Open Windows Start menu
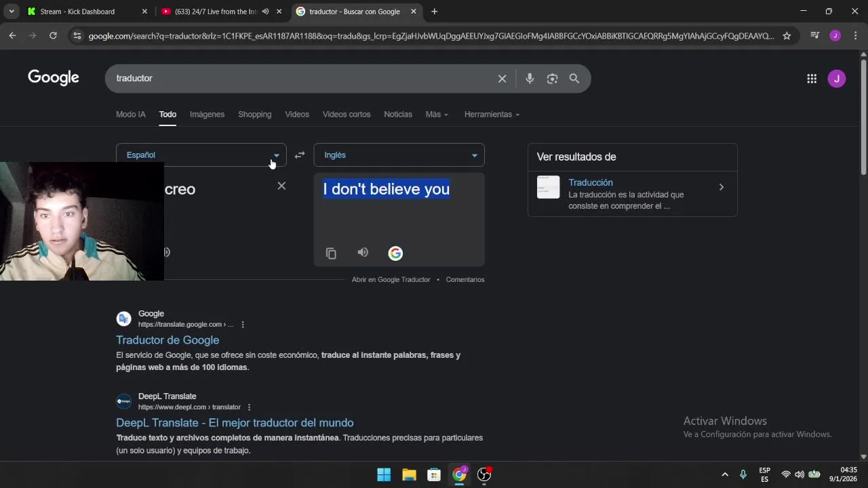The image size is (868, 488). coord(384,474)
